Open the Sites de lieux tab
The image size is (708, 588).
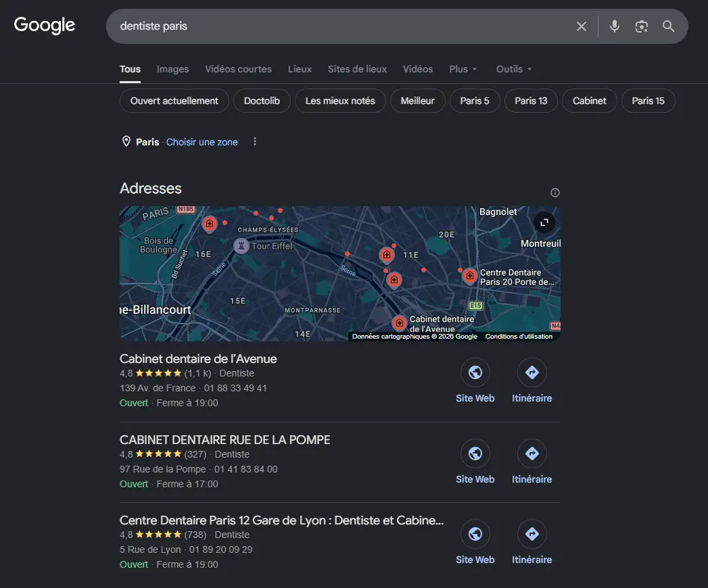tap(357, 69)
